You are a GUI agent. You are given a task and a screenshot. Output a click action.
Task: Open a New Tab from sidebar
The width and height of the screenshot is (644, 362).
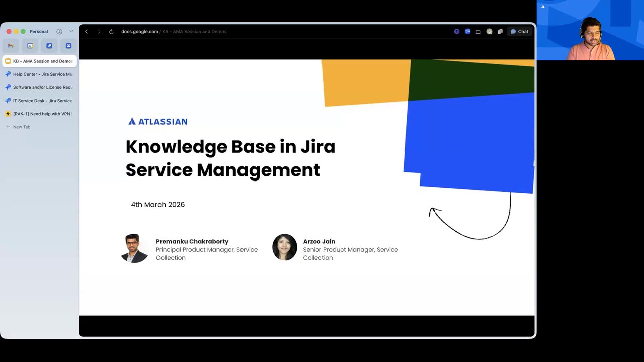pyautogui.click(x=40, y=127)
